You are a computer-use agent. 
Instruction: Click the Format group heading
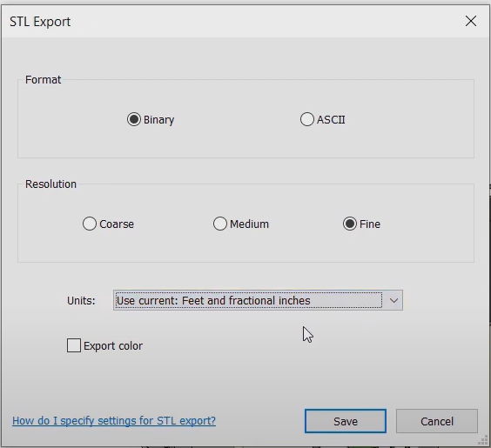point(43,80)
